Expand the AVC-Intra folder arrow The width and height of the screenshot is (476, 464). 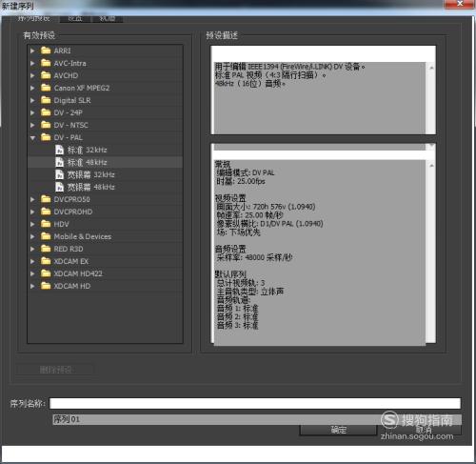(32, 63)
